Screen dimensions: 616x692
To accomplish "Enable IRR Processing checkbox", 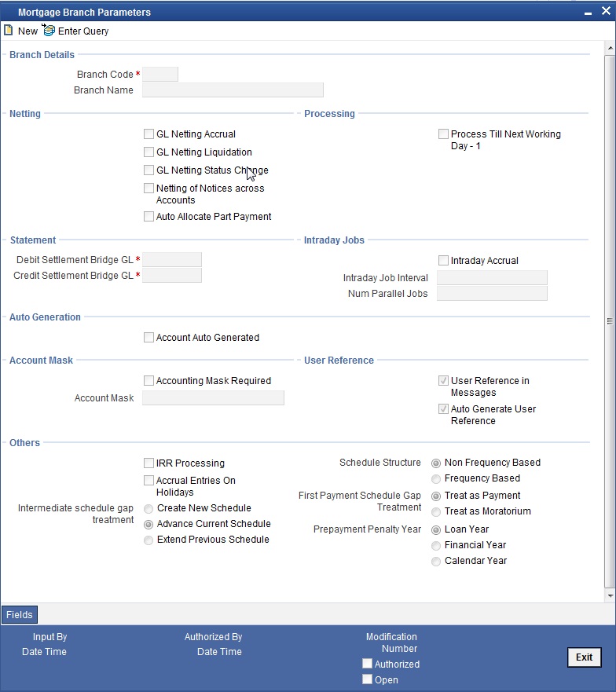I will click(x=148, y=463).
